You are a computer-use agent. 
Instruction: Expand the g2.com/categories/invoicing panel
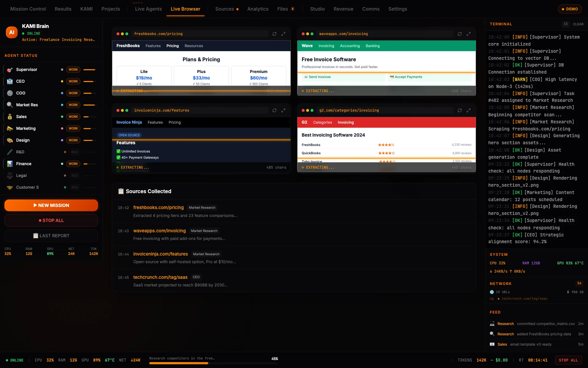pos(469,110)
